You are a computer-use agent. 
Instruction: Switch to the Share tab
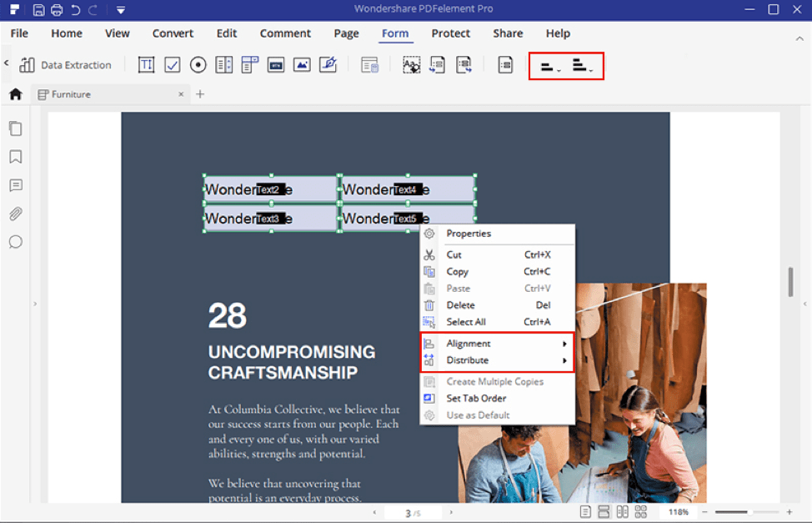pos(508,33)
